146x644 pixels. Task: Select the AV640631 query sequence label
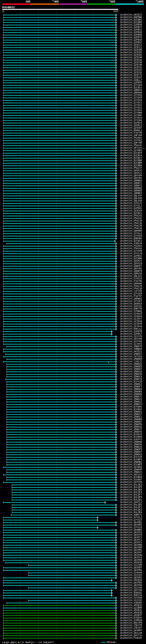[8, 7]
